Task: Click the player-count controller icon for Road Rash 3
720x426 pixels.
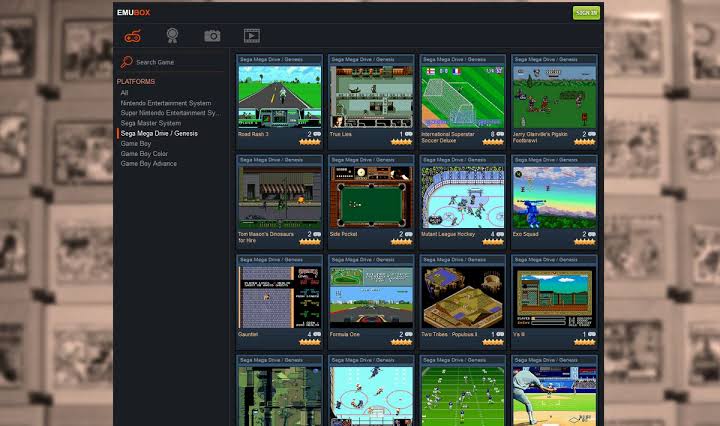Action: 317,134
